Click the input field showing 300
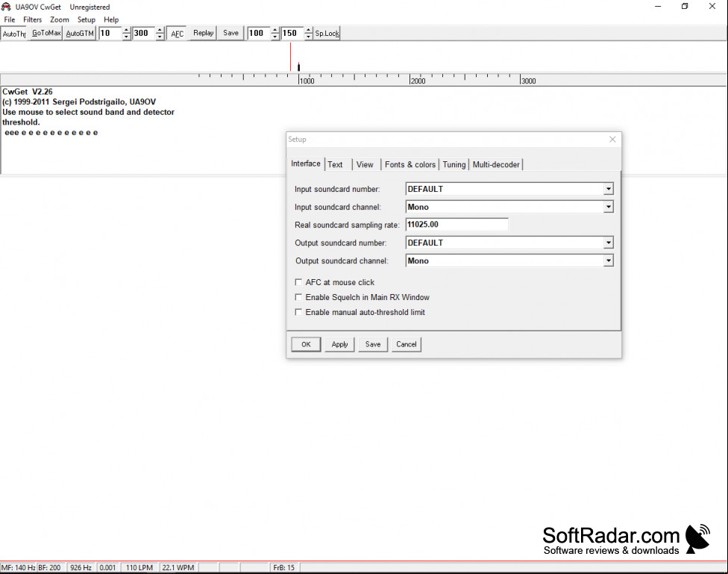This screenshot has width=728, height=574. [145, 34]
